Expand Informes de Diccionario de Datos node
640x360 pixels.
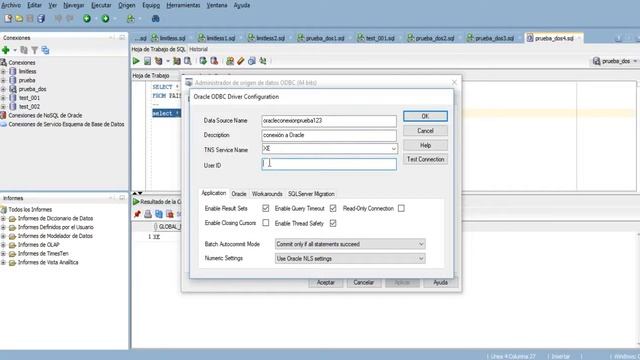click(4, 219)
